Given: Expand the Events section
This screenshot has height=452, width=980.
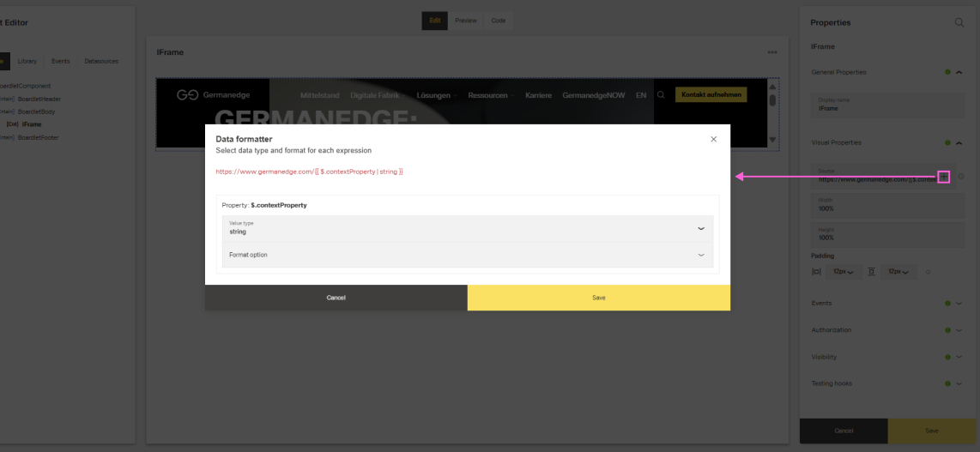Looking at the screenshot, I should click(959, 304).
